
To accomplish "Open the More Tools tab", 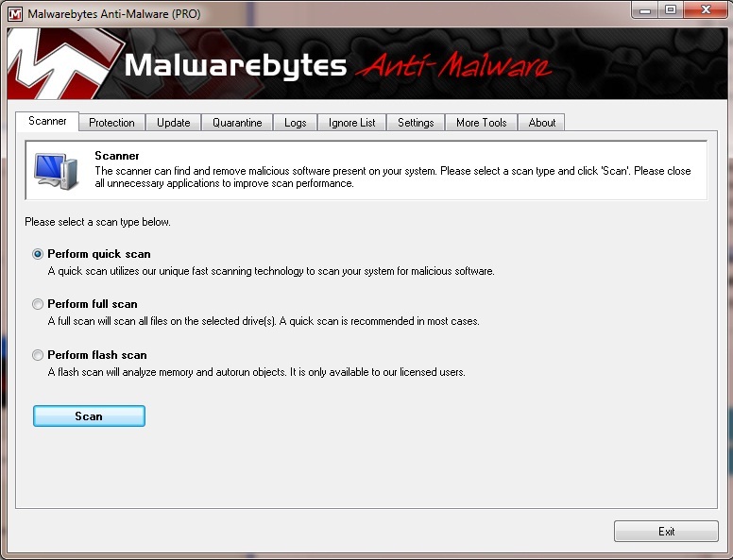I will tap(482, 123).
